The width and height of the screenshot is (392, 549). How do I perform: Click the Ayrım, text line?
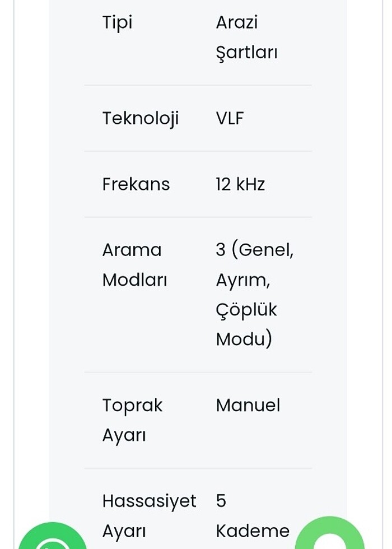point(242,280)
